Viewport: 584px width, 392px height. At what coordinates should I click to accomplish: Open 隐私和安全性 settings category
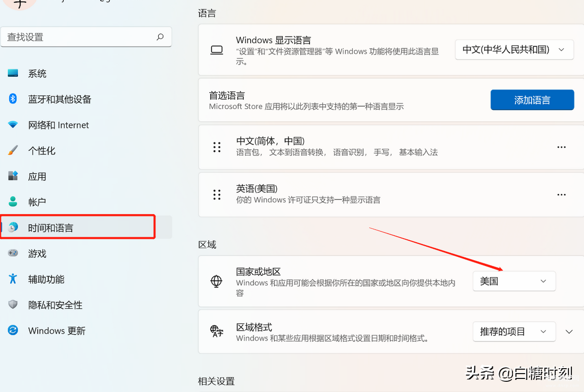pyautogui.click(x=86, y=305)
